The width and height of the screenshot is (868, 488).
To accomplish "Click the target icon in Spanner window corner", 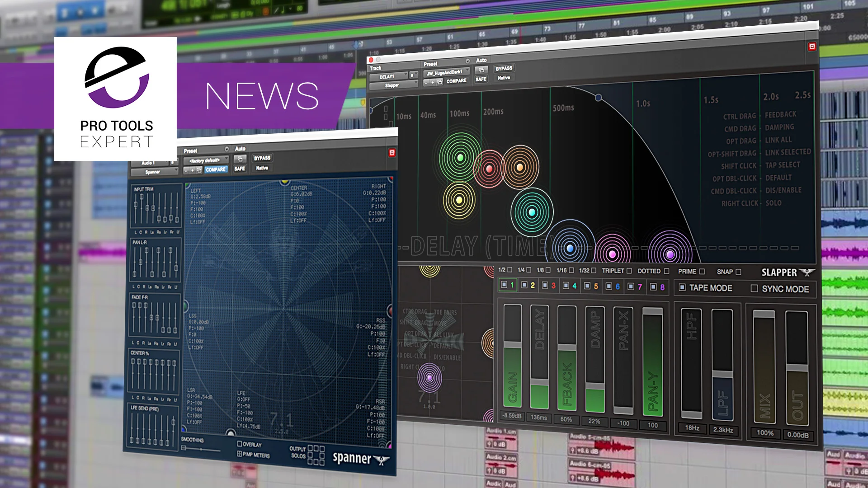I will click(392, 153).
